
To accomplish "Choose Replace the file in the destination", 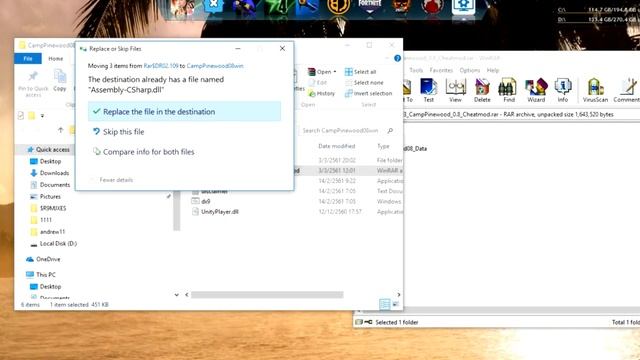I will point(184,111).
